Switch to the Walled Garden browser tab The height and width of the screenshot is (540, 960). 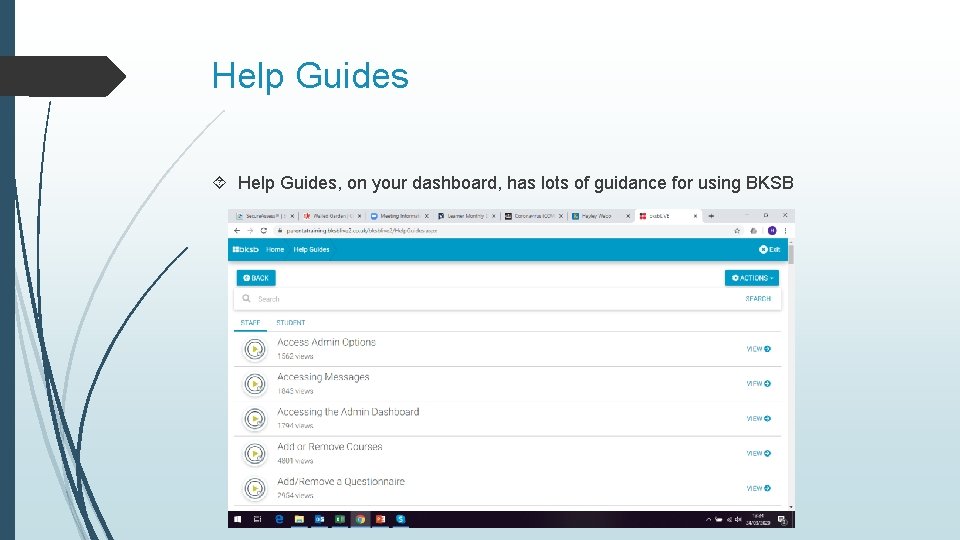331,216
